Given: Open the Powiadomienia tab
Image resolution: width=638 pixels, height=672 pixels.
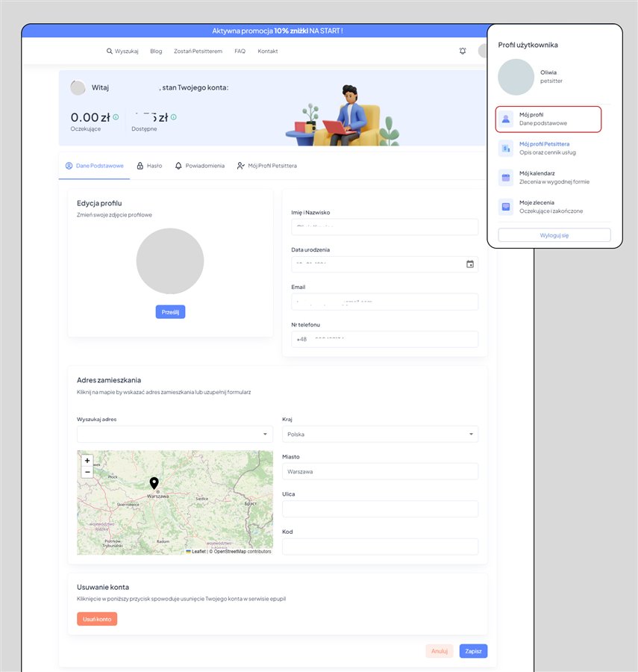Looking at the screenshot, I should pyautogui.click(x=199, y=166).
